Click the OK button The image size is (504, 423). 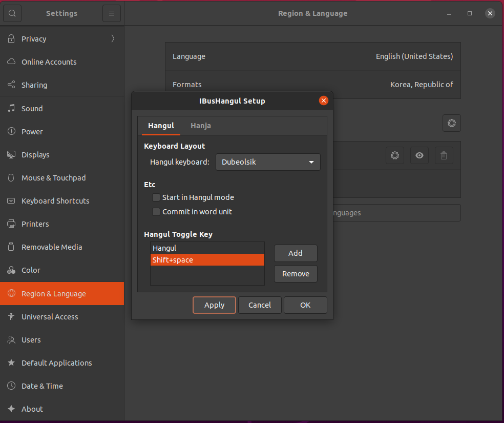pos(305,305)
